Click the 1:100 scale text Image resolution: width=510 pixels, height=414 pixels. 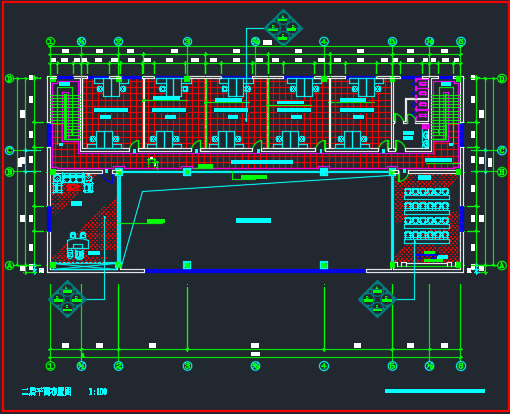(x=98, y=392)
